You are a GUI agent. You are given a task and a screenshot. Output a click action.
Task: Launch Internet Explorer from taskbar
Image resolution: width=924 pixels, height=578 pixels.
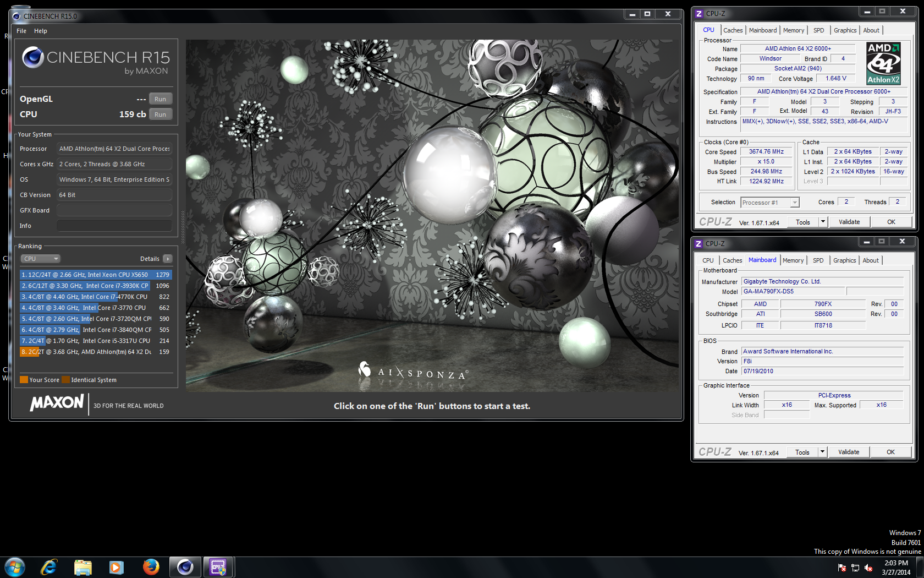click(49, 567)
